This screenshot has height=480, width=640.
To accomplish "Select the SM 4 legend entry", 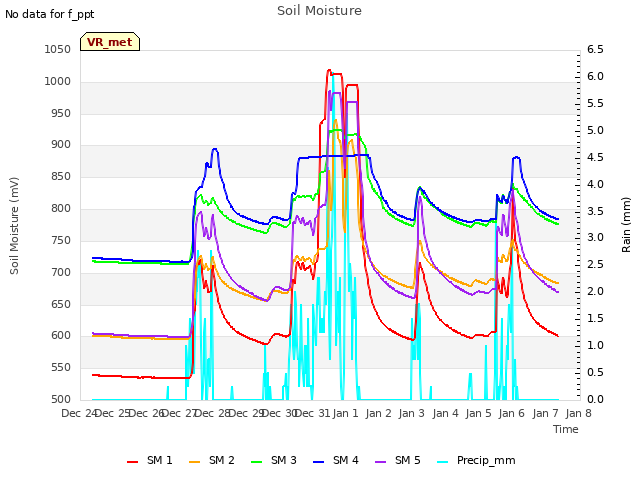I will pyautogui.click(x=336, y=460).
